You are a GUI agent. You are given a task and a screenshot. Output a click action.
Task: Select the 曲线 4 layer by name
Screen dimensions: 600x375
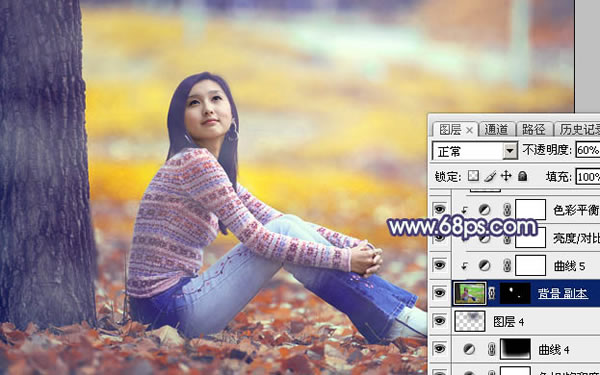(x=554, y=350)
